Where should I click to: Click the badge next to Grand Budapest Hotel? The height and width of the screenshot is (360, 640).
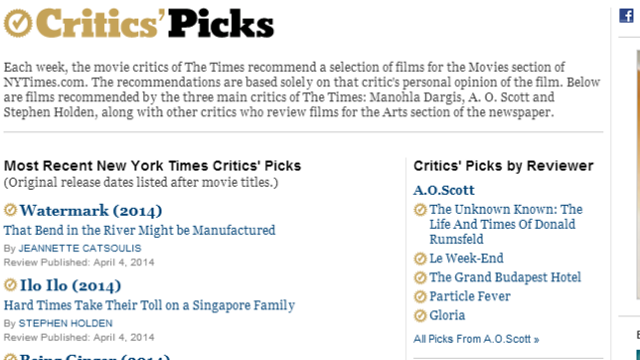pyautogui.click(x=420, y=278)
